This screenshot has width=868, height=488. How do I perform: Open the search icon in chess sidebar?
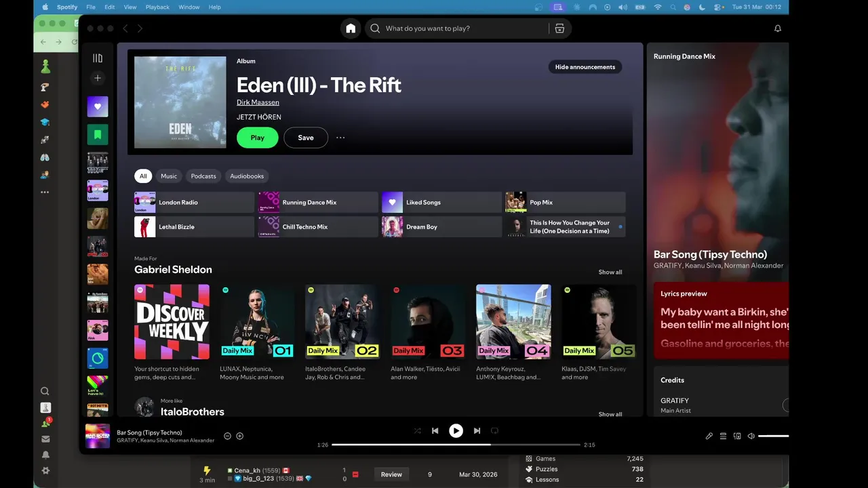coord(45,391)
